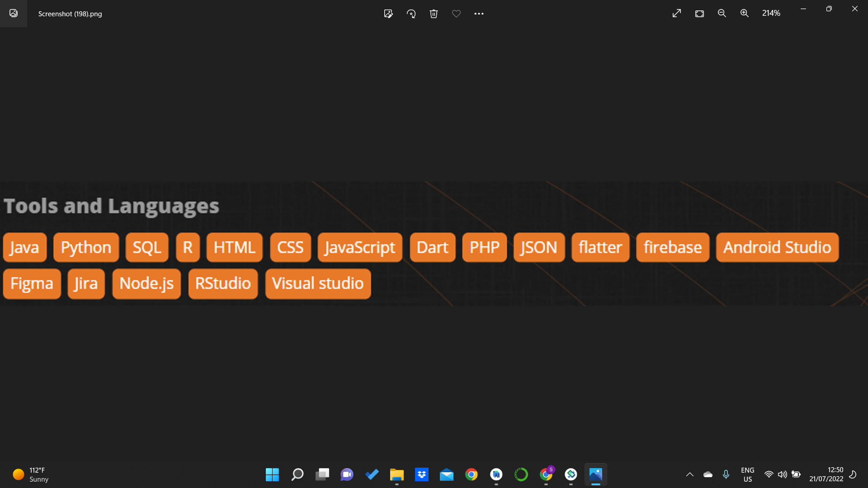Click the Node.js tag in the image
The width and height of the screenshot is (868, 488).
[x=146, y=284]
